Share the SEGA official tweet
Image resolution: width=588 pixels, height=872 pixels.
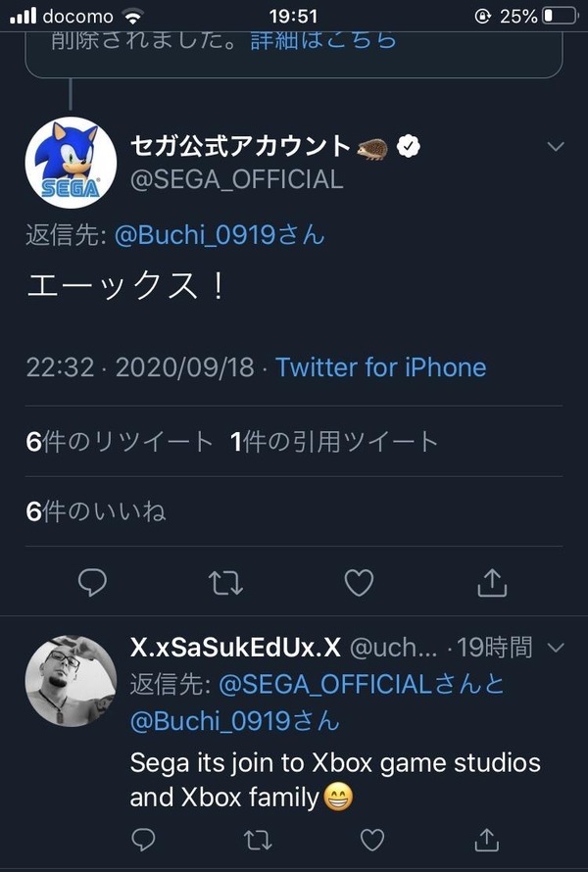(492, 582)
